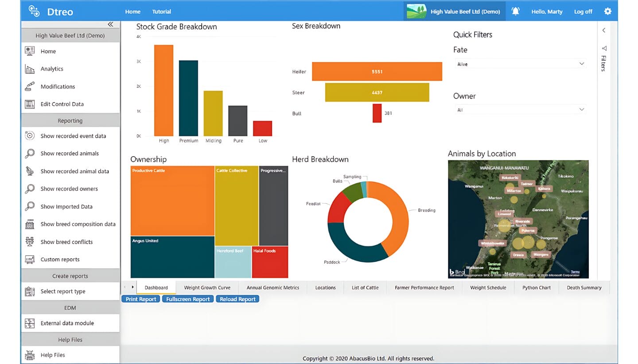Click the Home monitor icon in sidebar
Screen dimensions: 638x364
30,51
